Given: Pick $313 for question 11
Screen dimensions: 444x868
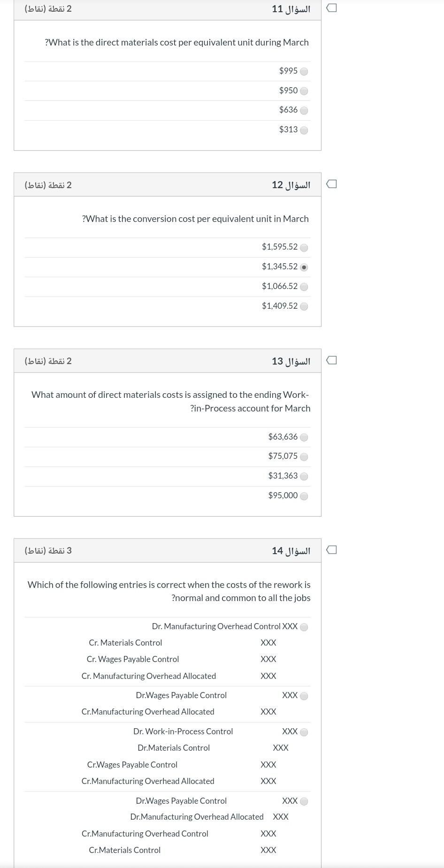Looking at the screenshot, I should (x=305, y=130).
